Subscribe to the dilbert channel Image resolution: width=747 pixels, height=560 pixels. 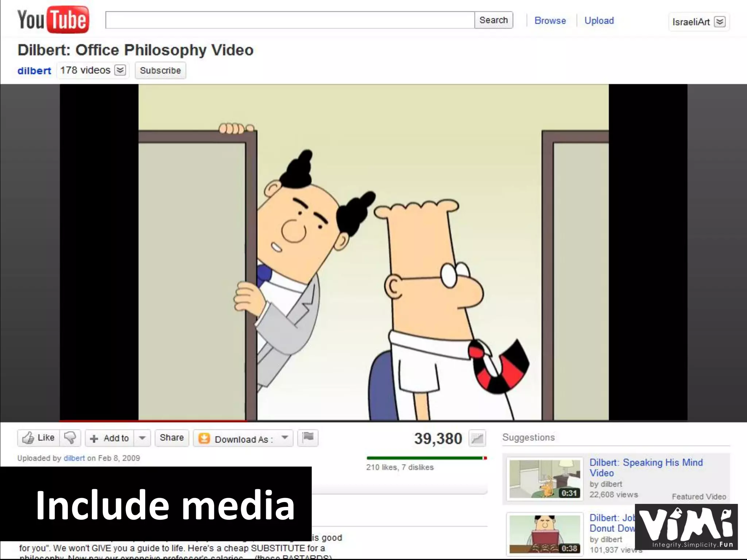click(160, 70)
